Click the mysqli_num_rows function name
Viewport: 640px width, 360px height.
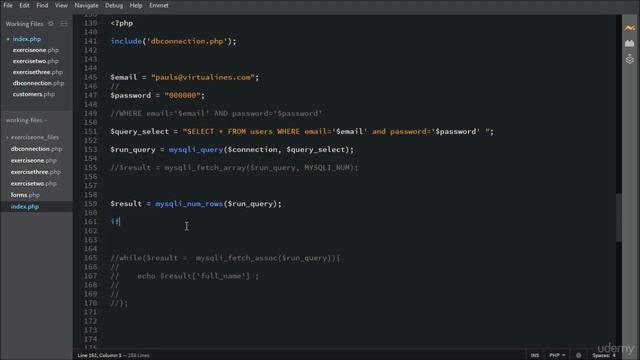point(189,204)
